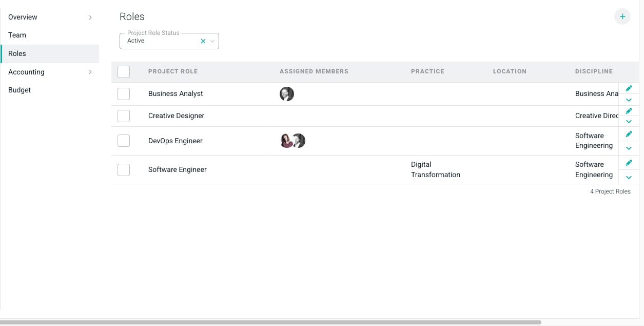Click the 4 Project Roles count text
Screen dimensions: 644x326
610,191
